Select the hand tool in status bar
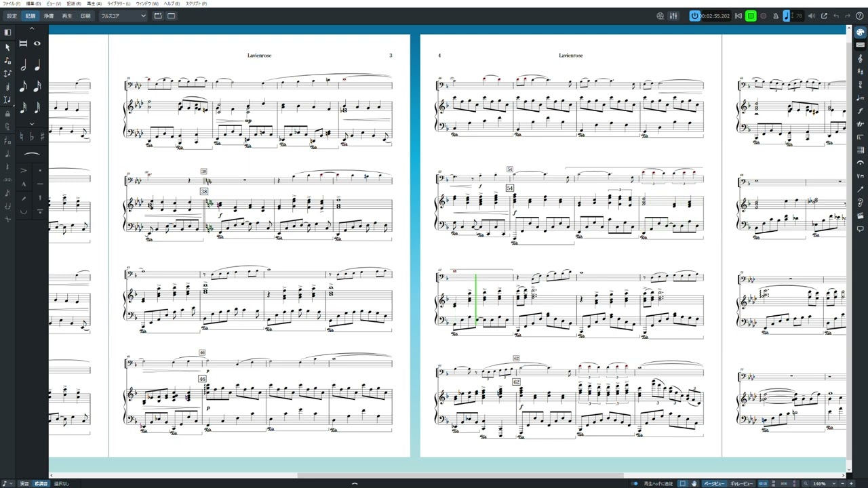The width and height of the screenshot is (868, 488). pyautogui.click(x=694, y=483)
